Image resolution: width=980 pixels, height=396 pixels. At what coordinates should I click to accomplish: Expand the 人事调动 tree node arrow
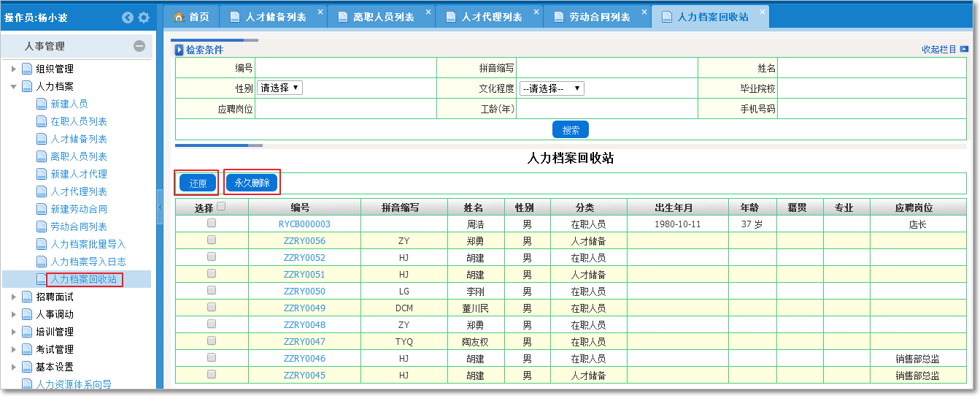pyautogui.click(x=13, y=314)
